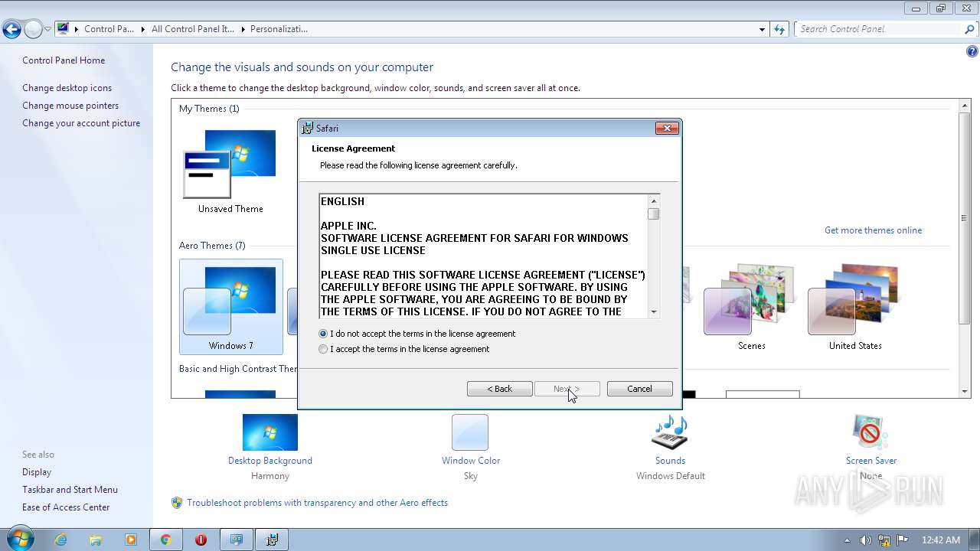Open Ease of Access Center link

(66, 507)
